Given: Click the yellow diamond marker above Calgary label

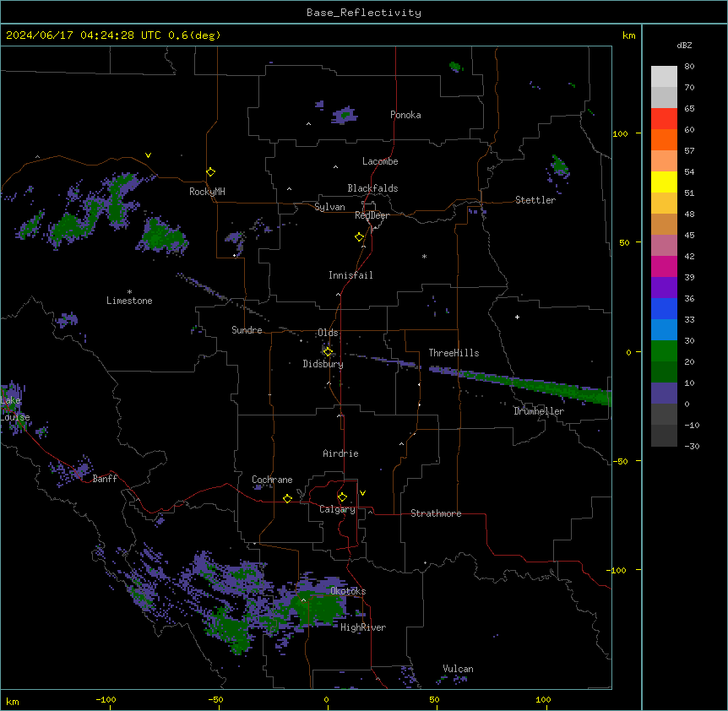Looking at the screenshot, I should coord(342,497).
